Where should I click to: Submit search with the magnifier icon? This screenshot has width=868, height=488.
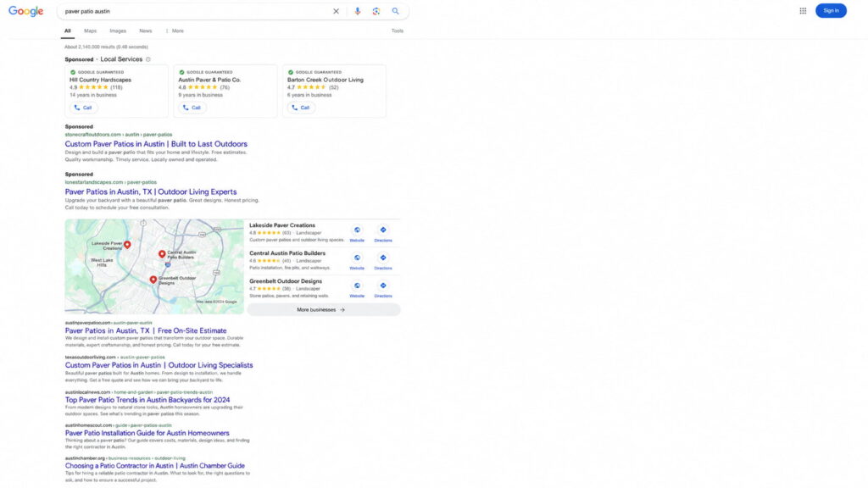pos(395,11)
